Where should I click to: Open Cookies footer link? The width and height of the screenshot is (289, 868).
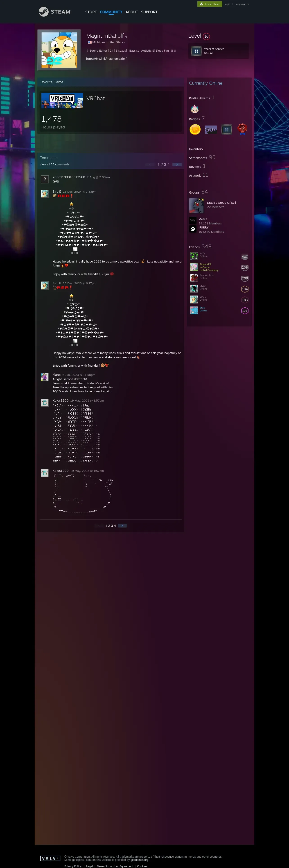tap(142, 866)
